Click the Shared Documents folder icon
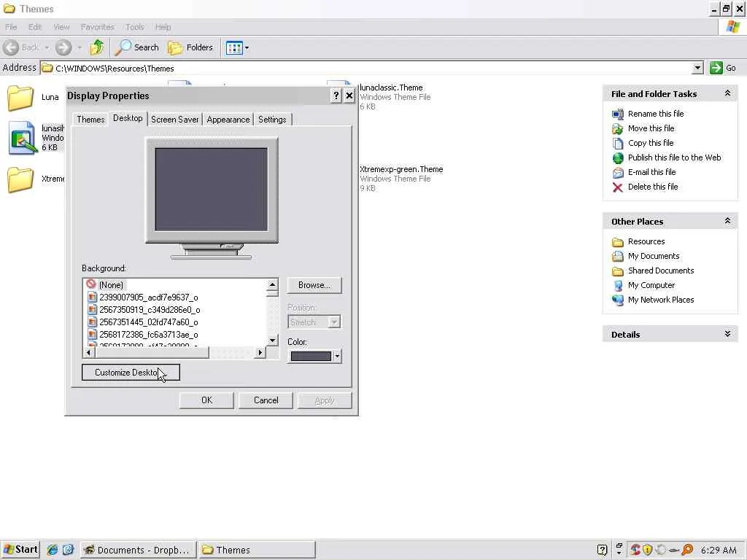Viewport: 747px width, 560px height. pyautogui.click(x=617, y=271)
